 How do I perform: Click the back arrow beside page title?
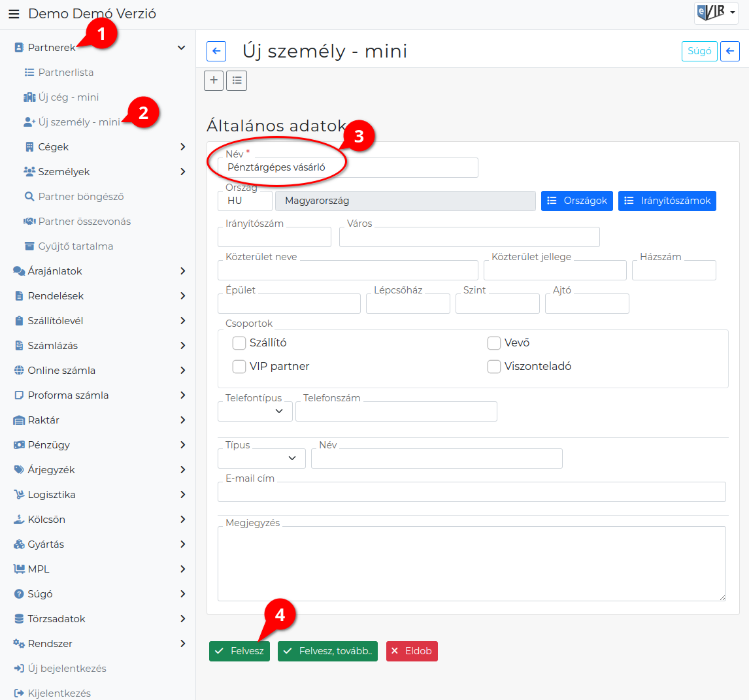216,51
